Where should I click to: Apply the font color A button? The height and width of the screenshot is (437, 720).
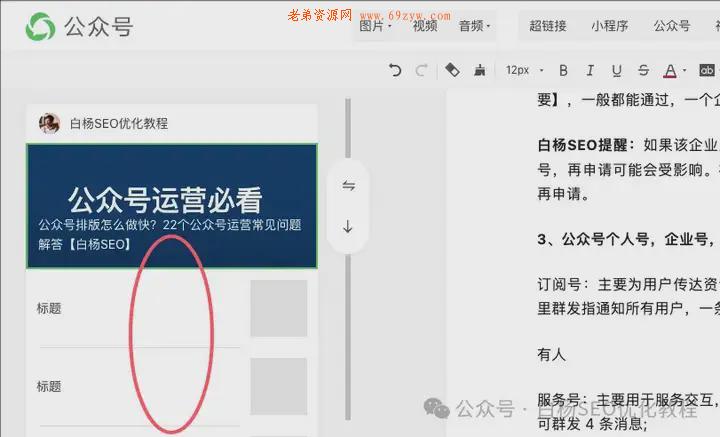(670, 71)
